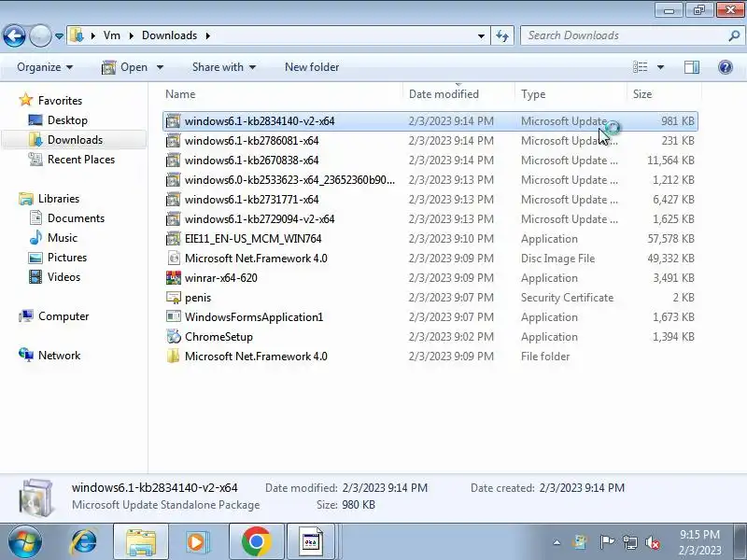This screenshot has height=560, width=747.
Task: Select the EIE11_EN-US_MCM_WIN764 installer icon
Action: coord(174,238)
